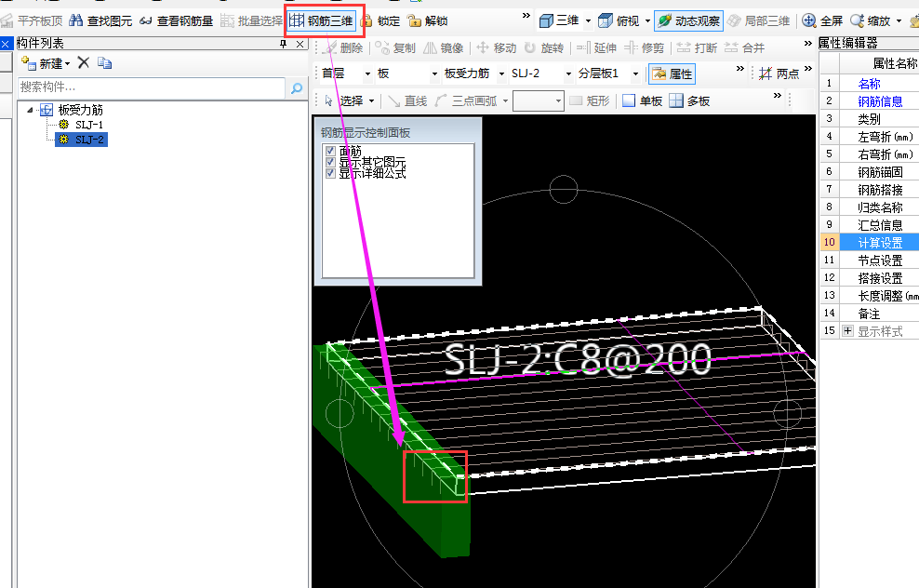Click 全屏 full screen
919x588 pixels.
[822, 21]
